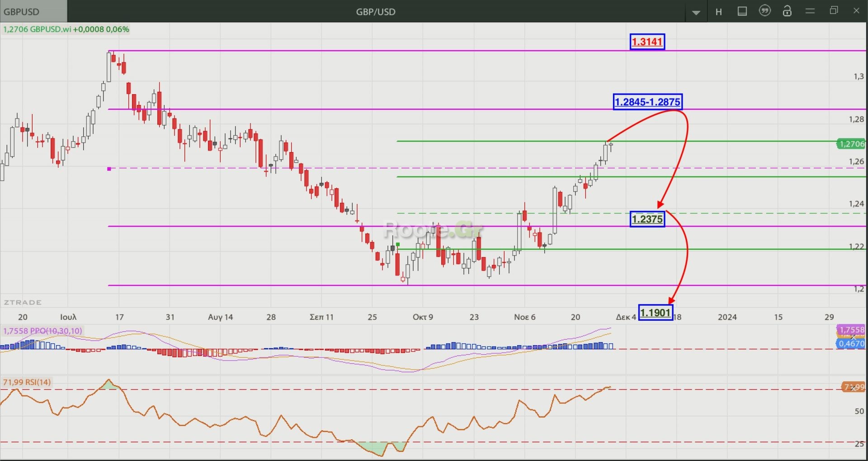Click the PPO(10,30,10) indicator label
The image size is (868, 461).
[43, 331]
